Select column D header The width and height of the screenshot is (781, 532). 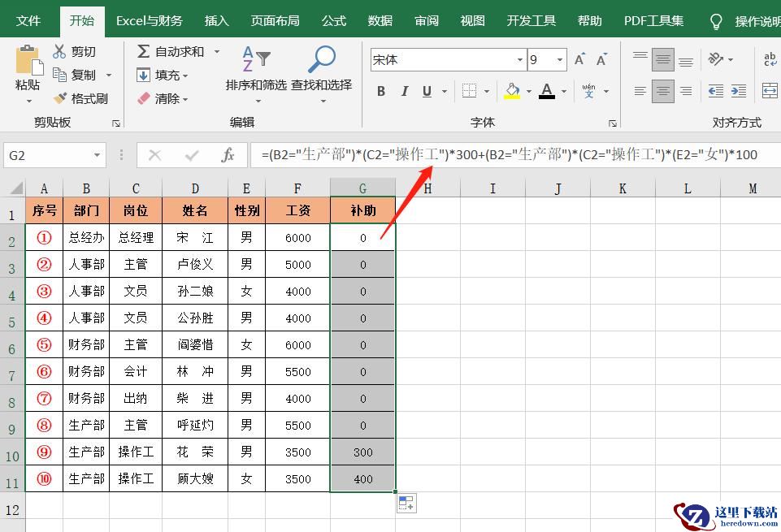click(195, 188)
